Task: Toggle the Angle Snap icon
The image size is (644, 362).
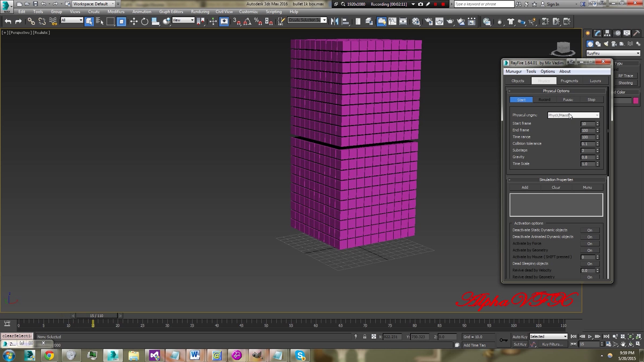Action: (247, 21)
